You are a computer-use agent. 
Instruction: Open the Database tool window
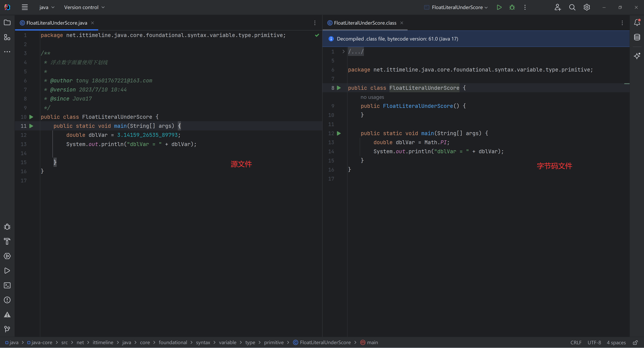[637, 37]
